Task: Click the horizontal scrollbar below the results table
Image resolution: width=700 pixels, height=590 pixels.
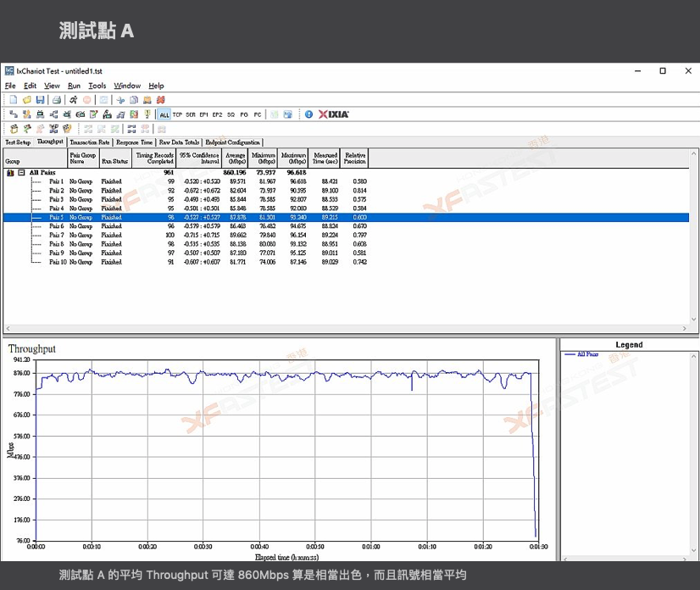Action: pos(339,327)
